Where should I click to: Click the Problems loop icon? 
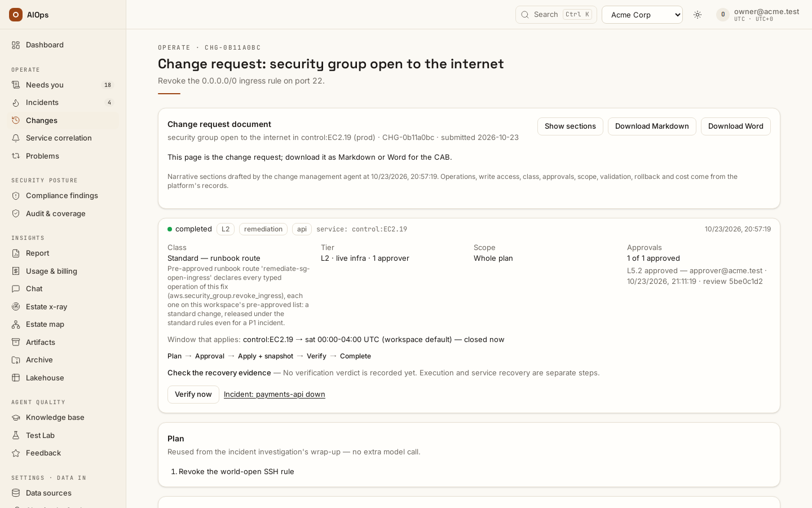pyautogui.click(x=16, y=156)
